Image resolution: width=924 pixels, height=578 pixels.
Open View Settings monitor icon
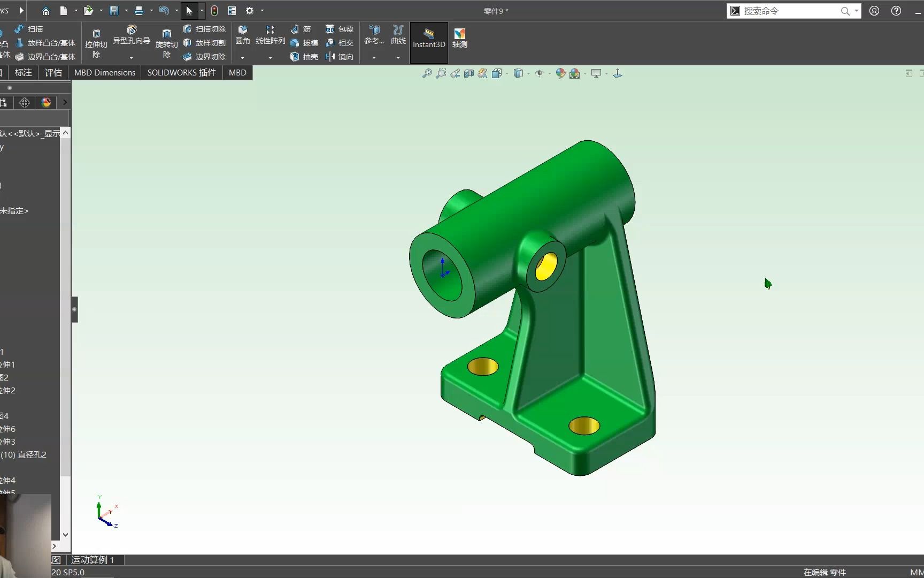(x=596, y=74)
